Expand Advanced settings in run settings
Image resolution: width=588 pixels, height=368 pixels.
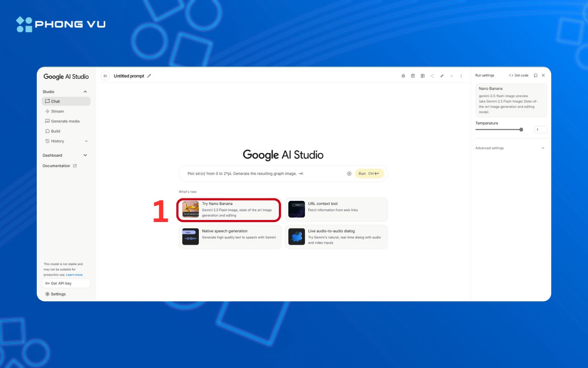coord(543,148)
